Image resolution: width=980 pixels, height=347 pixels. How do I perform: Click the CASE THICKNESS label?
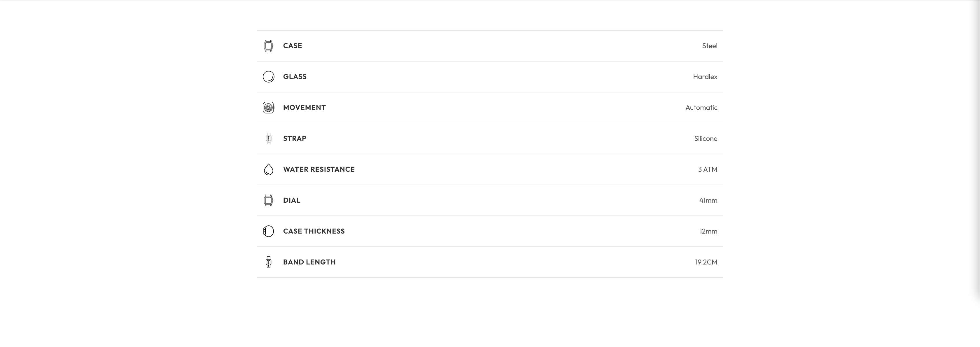[x=314, y=231]
